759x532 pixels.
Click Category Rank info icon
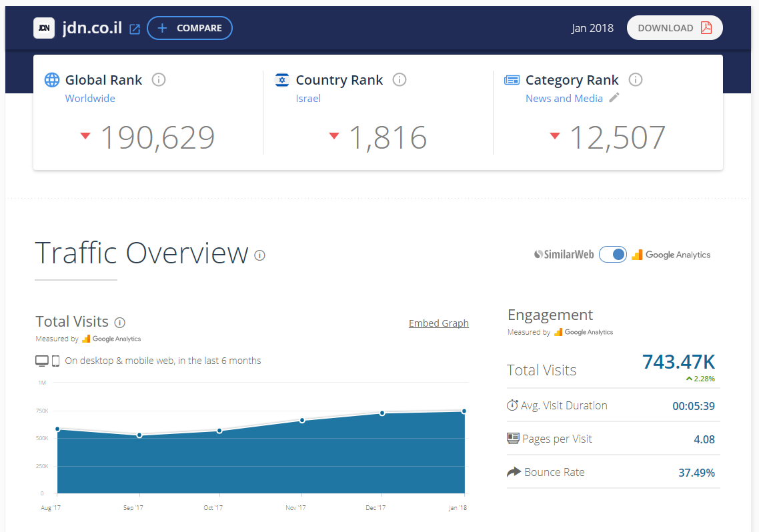(x=636, y=80)
